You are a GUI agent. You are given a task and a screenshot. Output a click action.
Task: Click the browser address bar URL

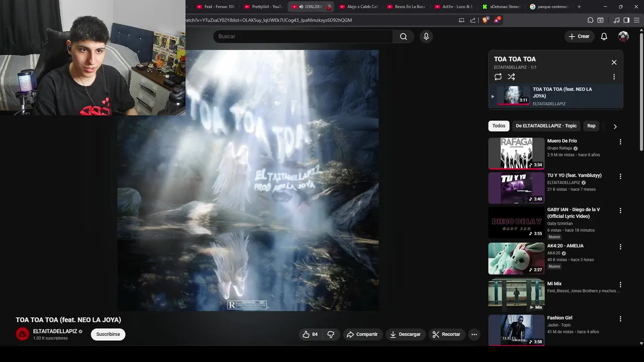tap(269, 20)
